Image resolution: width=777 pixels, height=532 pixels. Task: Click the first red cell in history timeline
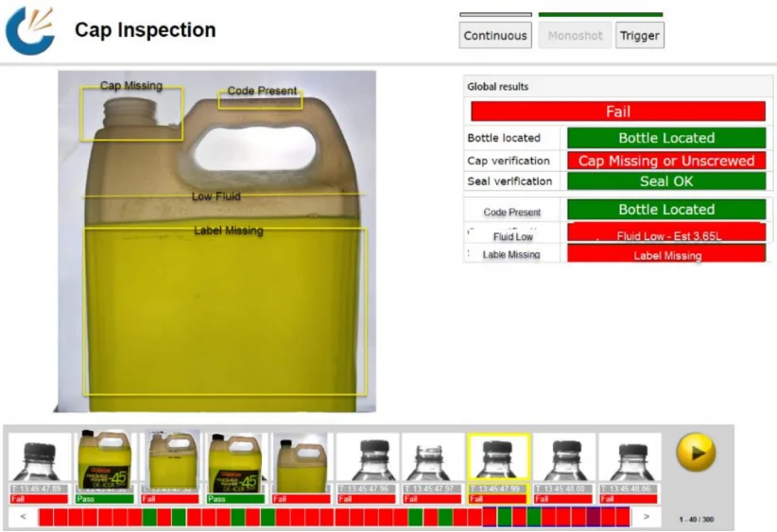[46, 517]
